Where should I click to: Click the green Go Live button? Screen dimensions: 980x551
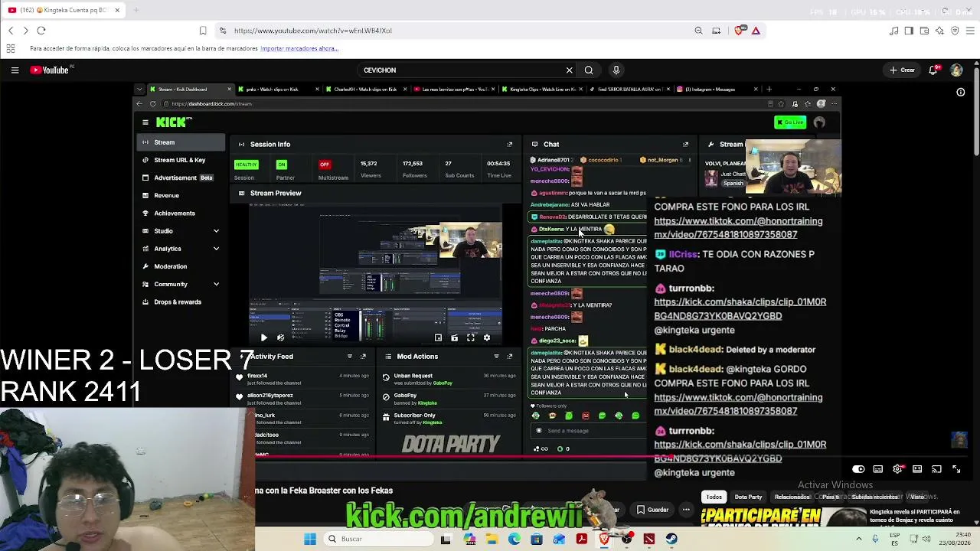pos(790,122)
